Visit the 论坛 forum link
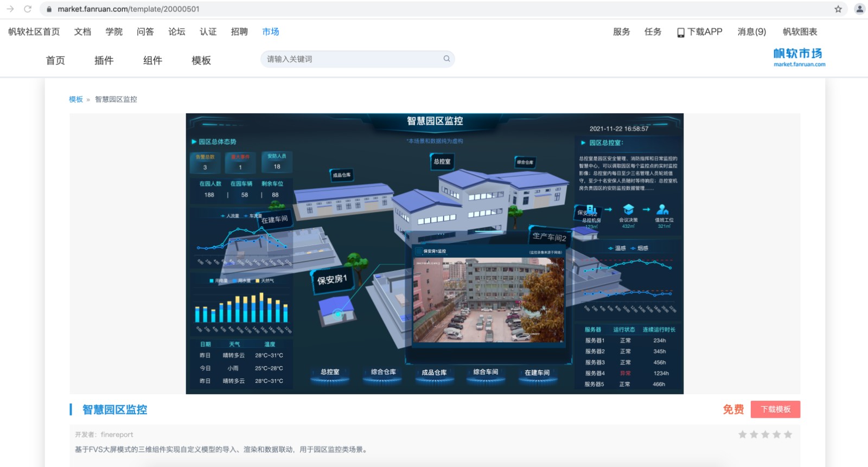868x467 pixels. 177,32
